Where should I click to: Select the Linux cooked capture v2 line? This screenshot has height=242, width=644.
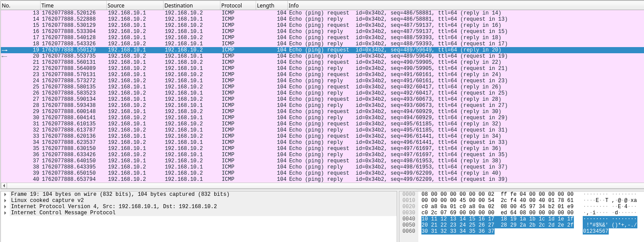[48, 201]
